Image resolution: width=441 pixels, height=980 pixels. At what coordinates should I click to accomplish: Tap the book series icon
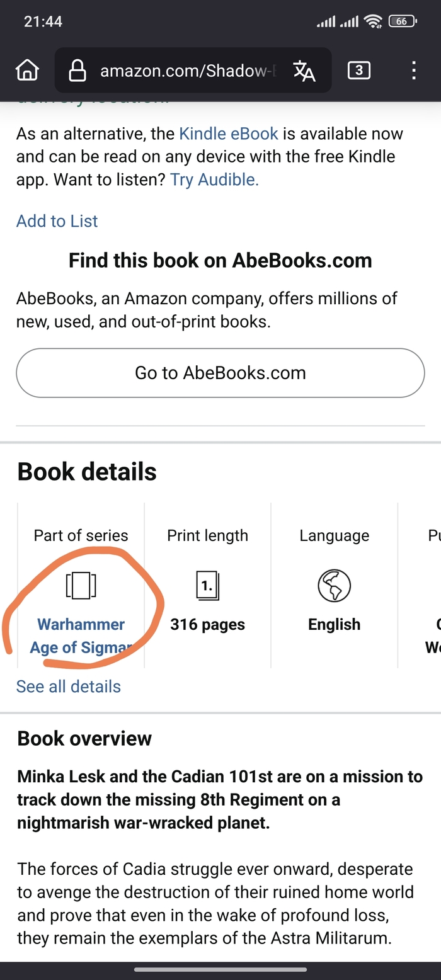tap(81, 585)
